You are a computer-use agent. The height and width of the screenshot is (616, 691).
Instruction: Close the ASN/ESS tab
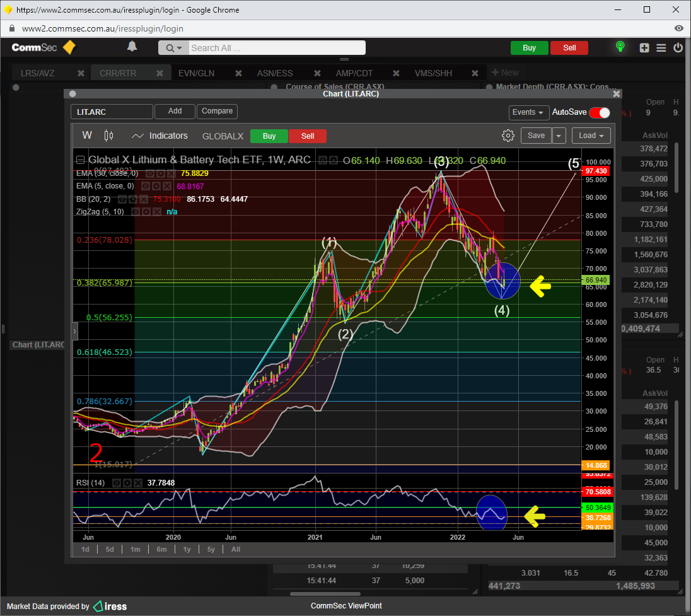coord(317,73)
